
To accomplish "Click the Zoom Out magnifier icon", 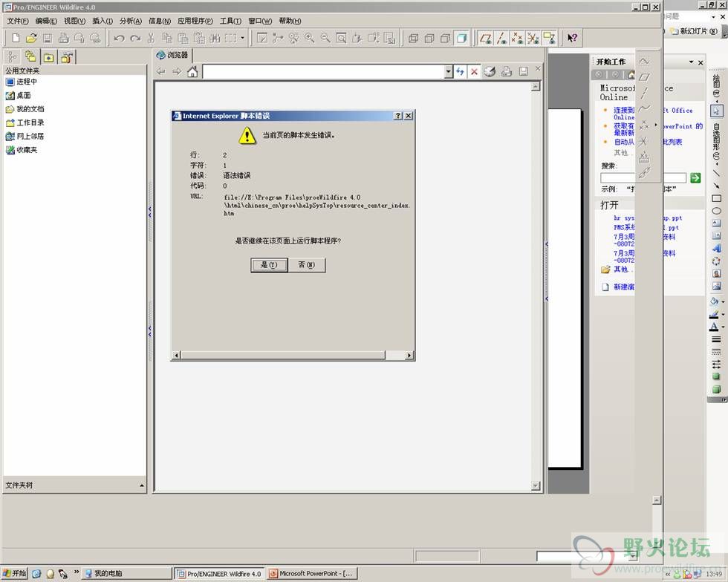I will pyautogui.click(x=325, y=38).
